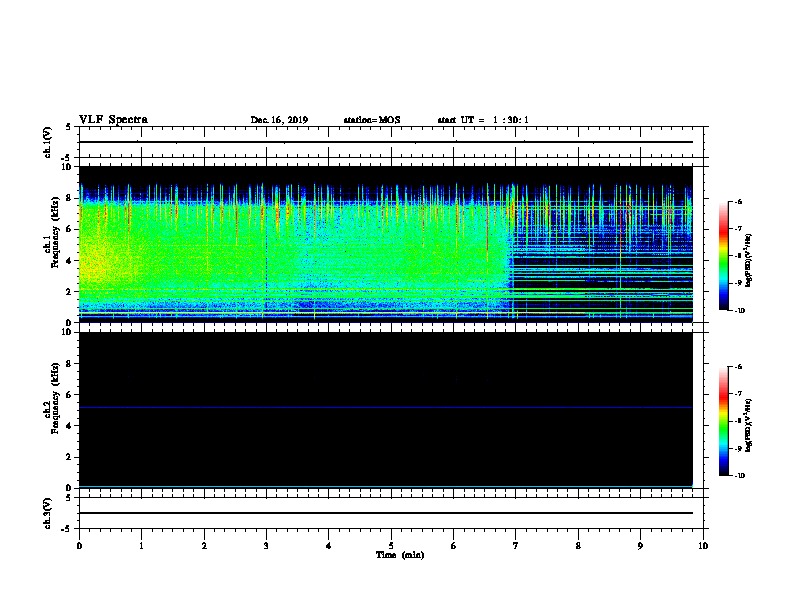Screen dimensions: 792x612
Task: Click the '-6' label on ch.2 colorbar
Action: pos(738,367)
